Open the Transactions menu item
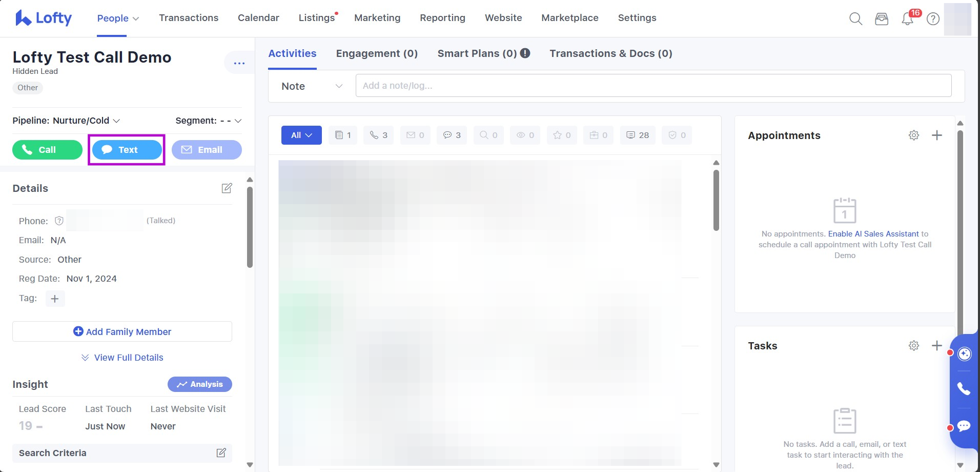 click(189, 18)
